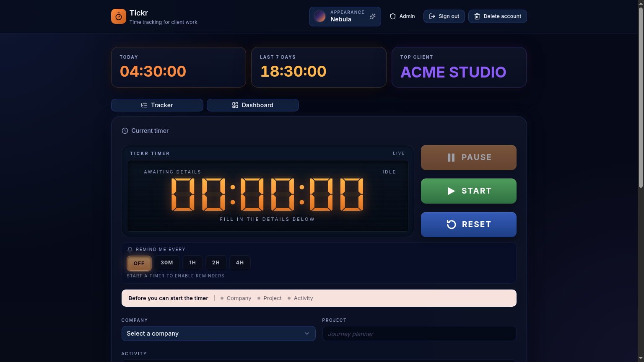The width and height of the screenshot is (644, 362).
Task: Click the trash icon in Delete account
Action: [x=477, y=16]
